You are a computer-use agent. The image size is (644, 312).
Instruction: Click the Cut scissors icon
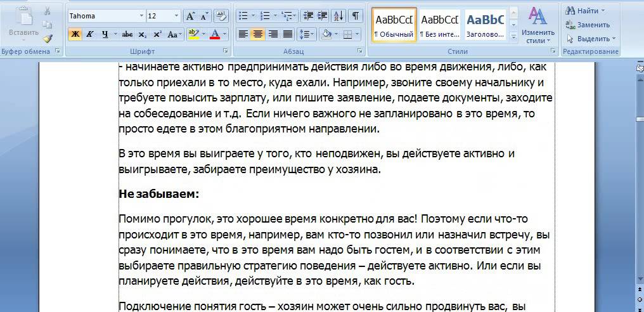(48, 11)
